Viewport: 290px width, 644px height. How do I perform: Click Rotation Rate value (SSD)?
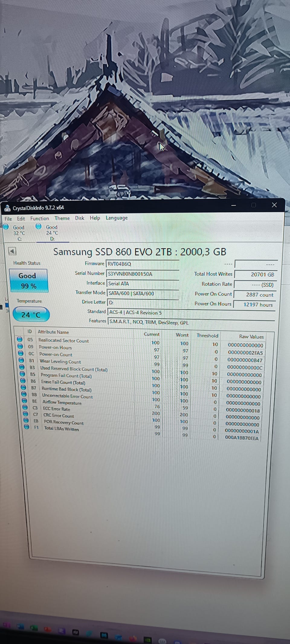[x=255, y=285]
